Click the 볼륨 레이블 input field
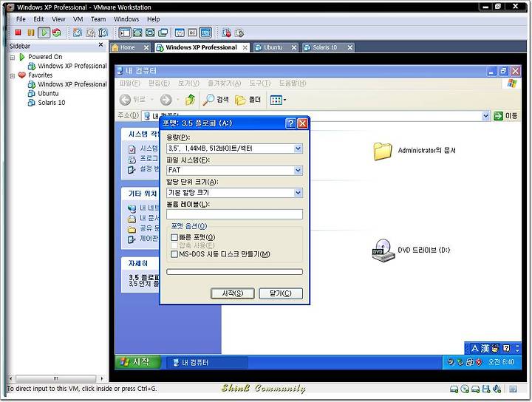This screenshot has height=402, width=532. 234,214
